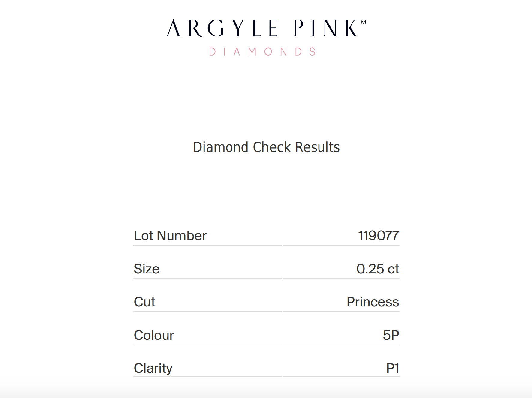Select the Clarity row label
This screenshot has height=398, width=532.
[153, 368]
